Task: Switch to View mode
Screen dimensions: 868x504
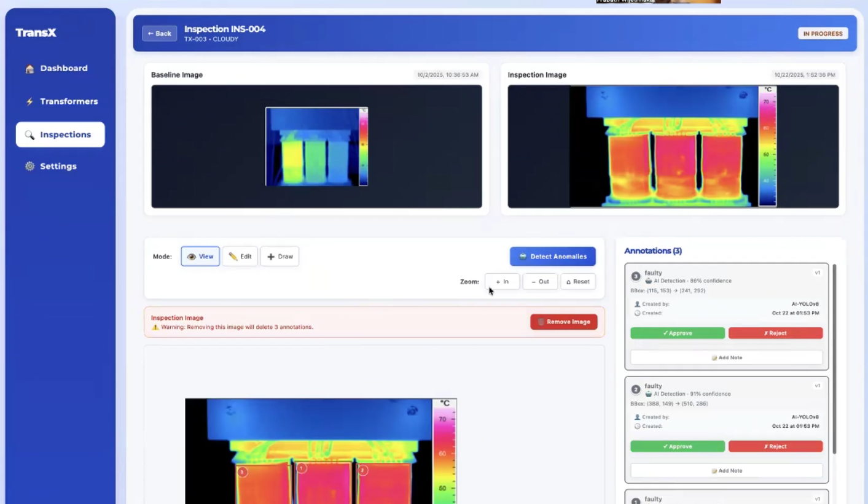Action: tap(200, 257)
